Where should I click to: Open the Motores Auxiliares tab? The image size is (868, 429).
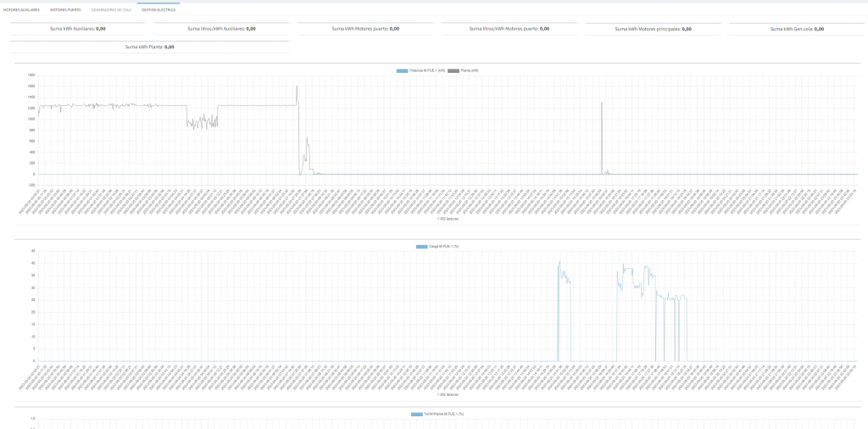pyautogui.click(x=22, y=9)
